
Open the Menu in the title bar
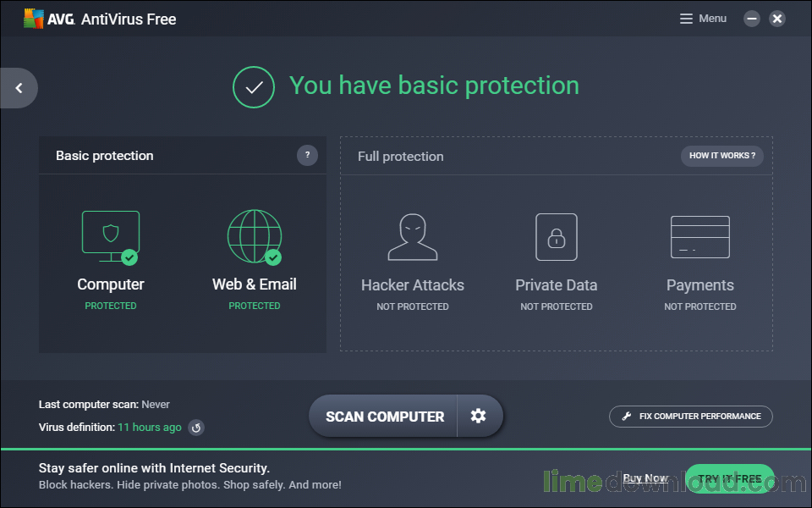[x=702, y=18]
